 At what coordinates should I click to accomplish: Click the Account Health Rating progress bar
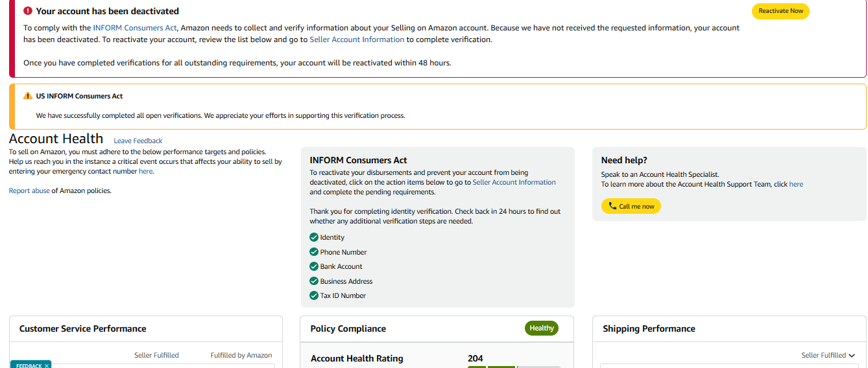pyautogui.click(x=514, y=367)
